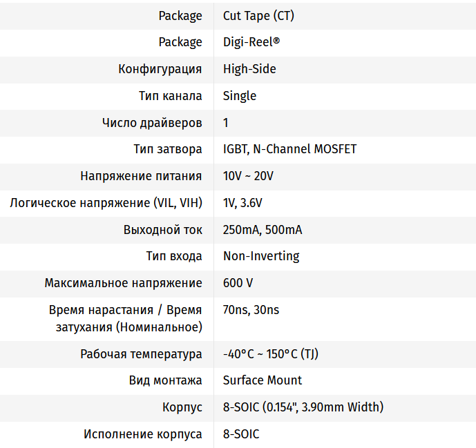Image resolution: width=476 pixels, height=448 pixels.
Task: Click the "IGBT, N-Channel MOSFET" value
Action: tap(289, 149)
